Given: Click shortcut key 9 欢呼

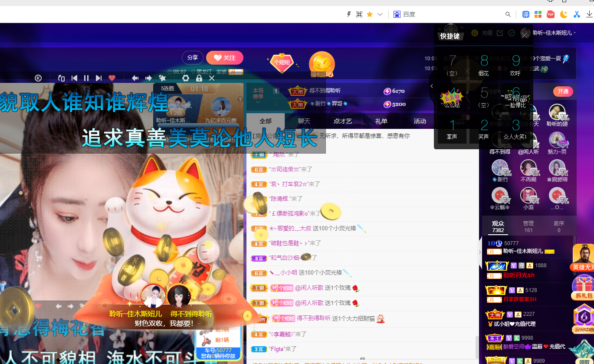Looking at the screenshot, I should tap(515, 64).
